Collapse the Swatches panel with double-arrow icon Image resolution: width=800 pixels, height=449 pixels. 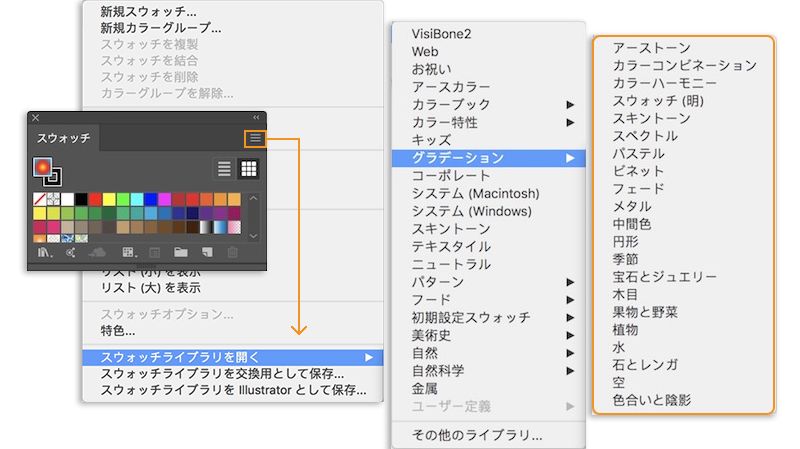(256, 118)
